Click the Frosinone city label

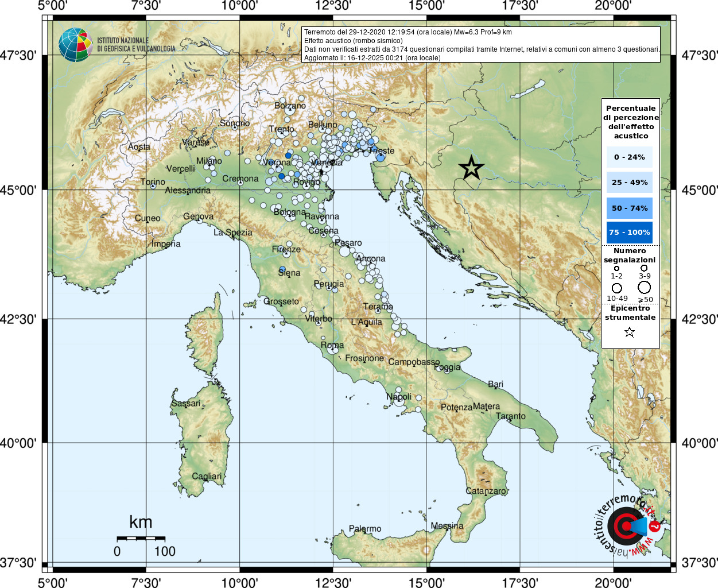[x=364, y=358]
